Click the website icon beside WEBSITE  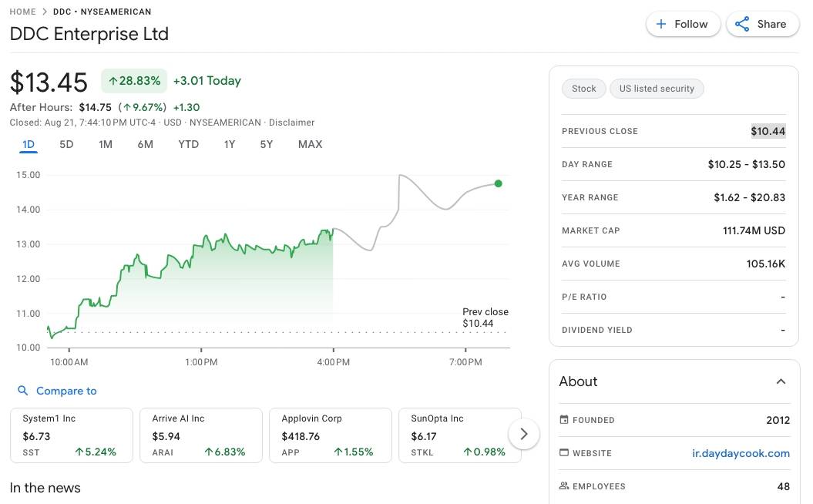click(564, 452)
